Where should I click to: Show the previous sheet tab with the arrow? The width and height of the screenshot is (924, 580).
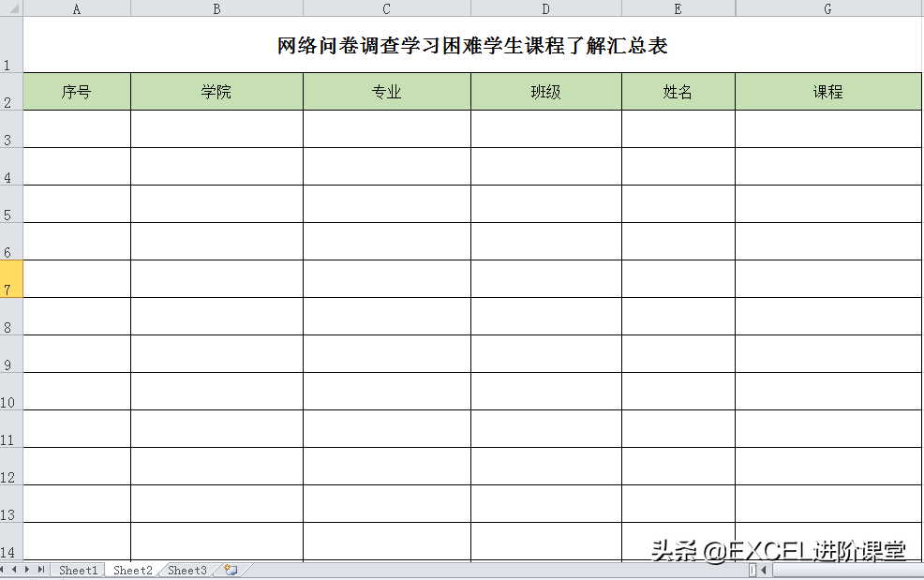click(14, 570)
